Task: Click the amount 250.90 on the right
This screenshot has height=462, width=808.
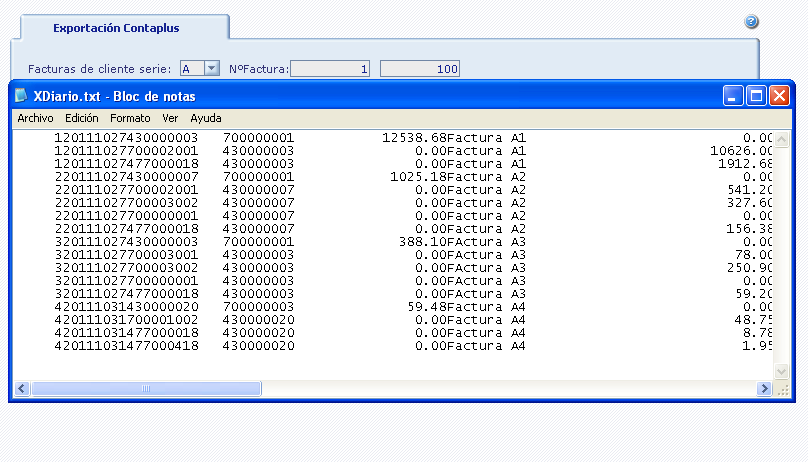Action: [749, 268]
